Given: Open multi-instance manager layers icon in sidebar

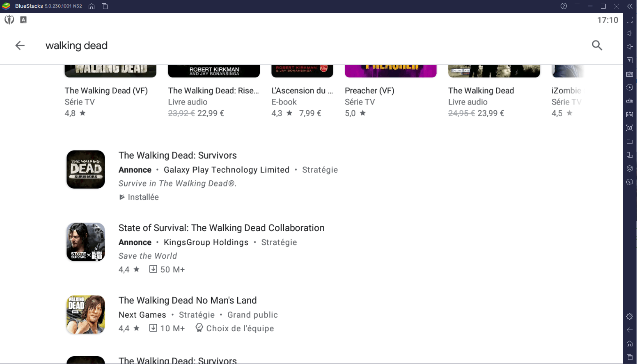Looking at the screenshot, I should click(630, 168).
